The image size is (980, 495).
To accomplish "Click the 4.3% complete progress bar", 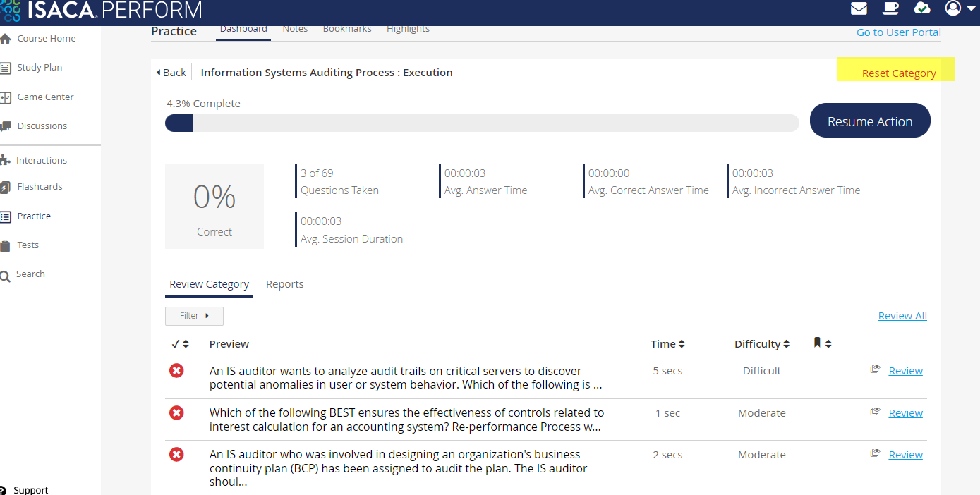I will click(x=481, y=123).
